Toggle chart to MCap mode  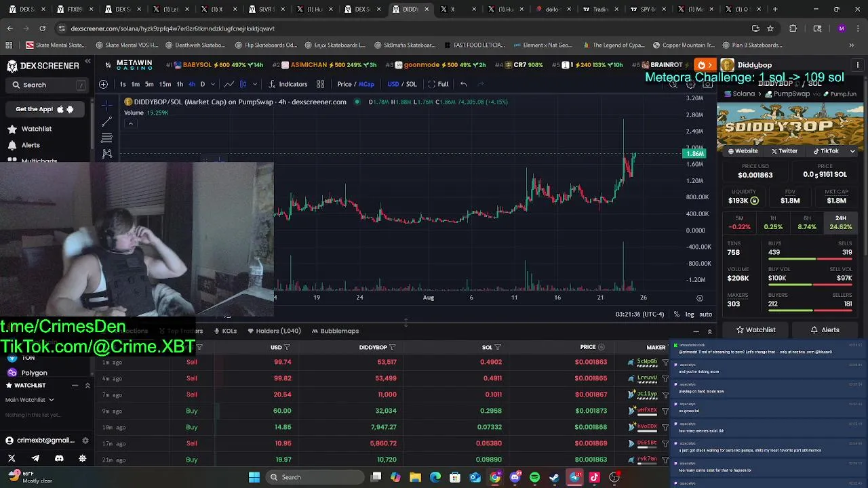click(x=366, y=84)
